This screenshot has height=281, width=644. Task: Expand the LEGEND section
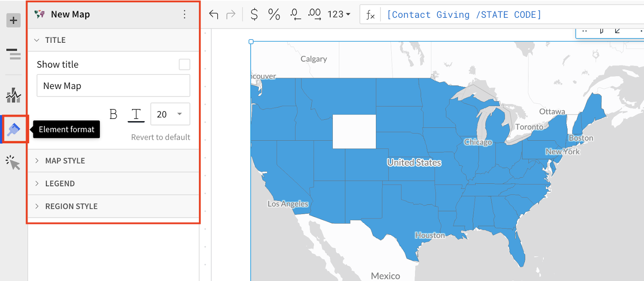point(114,183)
